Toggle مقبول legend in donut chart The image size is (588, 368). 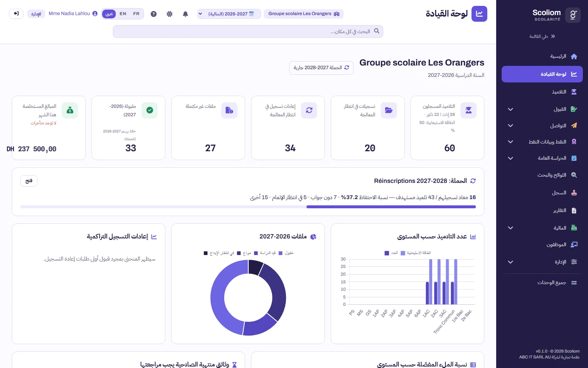click(x=286, y=253)
